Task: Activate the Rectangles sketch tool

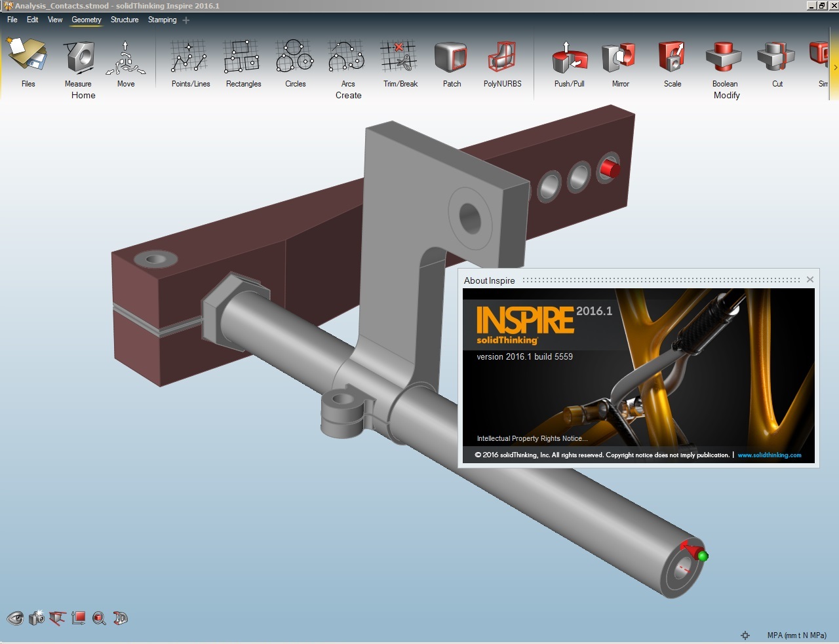Action: pyautogui.click(x=242, y=56)
